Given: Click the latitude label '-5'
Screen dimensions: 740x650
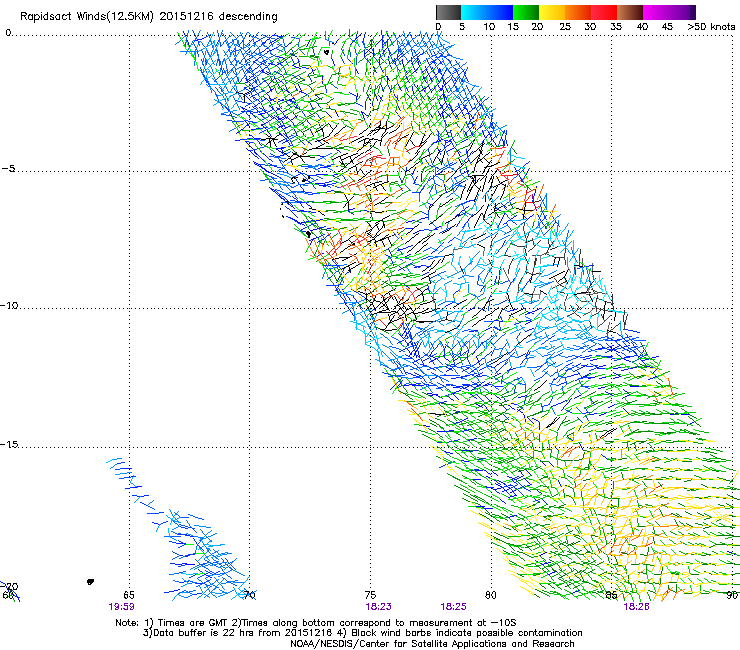Looking at the screenshot, I should 8,169.
